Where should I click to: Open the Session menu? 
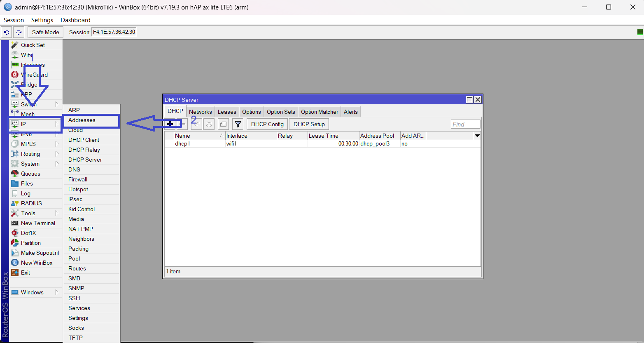click(x=14, y=20)
